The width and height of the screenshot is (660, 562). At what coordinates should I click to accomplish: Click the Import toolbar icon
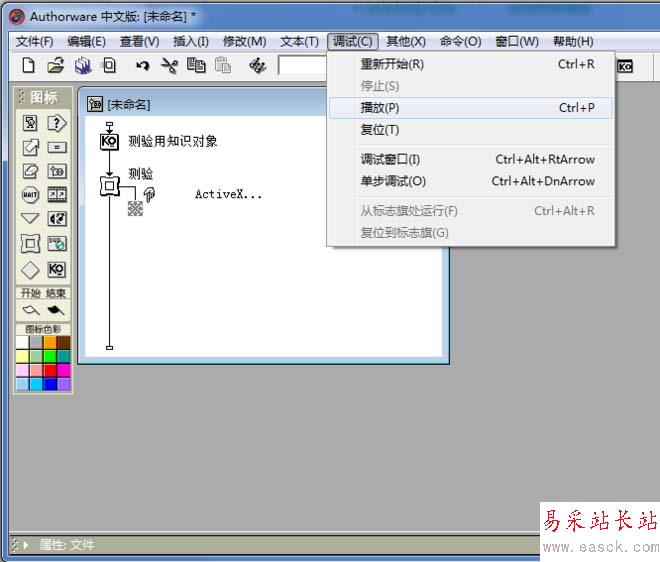[109, 66]
